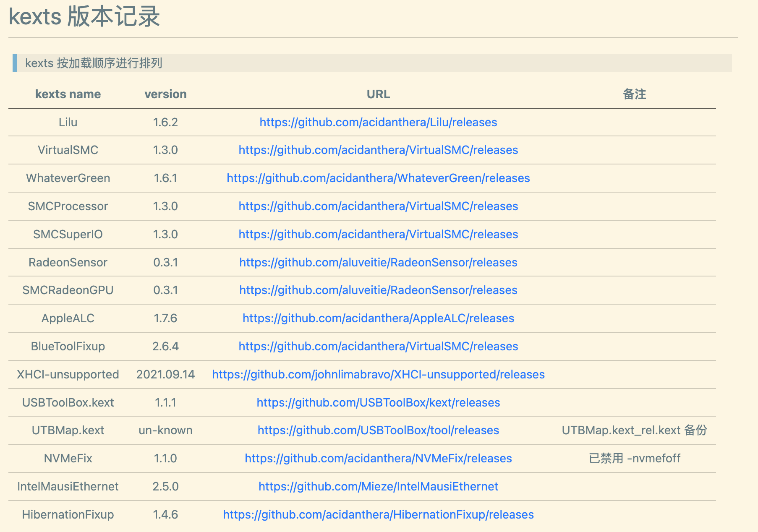Image resolution: width=758 pixels, height=532 pixels.
Task: Click Lilu's version '1.6.2'
Action: tap(165, 122)
